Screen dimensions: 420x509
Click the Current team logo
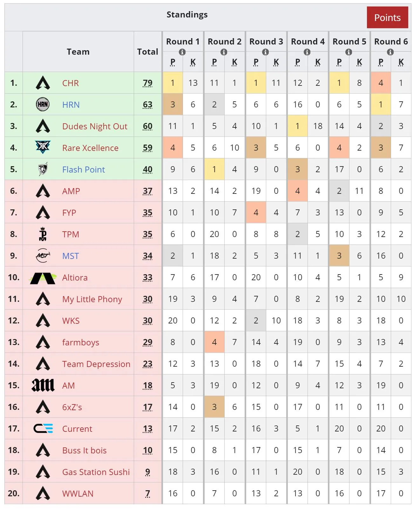[x=43, y=429]
